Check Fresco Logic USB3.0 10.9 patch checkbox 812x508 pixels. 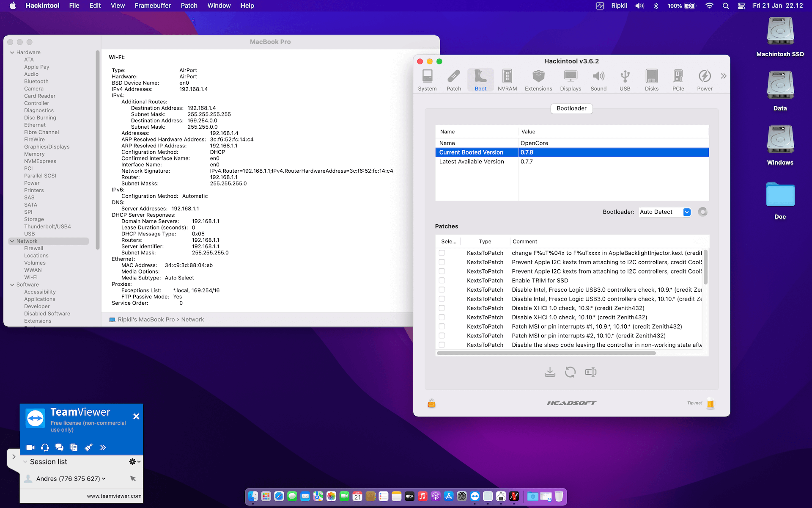coord(442,290)
